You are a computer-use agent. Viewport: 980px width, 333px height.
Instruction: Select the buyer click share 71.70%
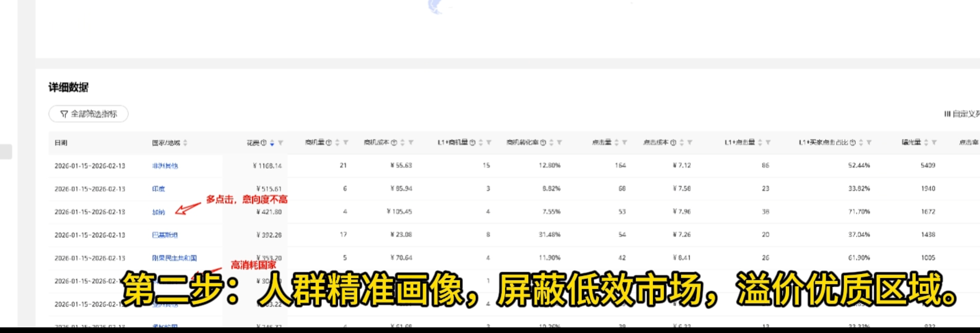point(859,212)
